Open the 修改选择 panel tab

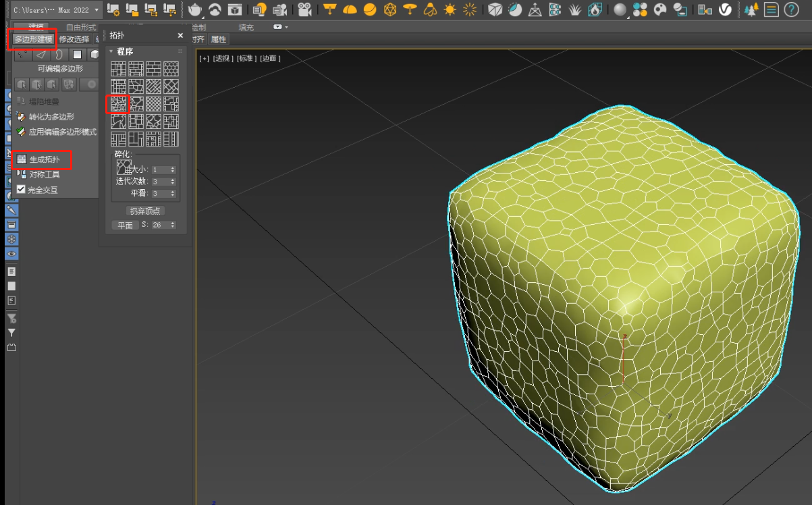74,39
